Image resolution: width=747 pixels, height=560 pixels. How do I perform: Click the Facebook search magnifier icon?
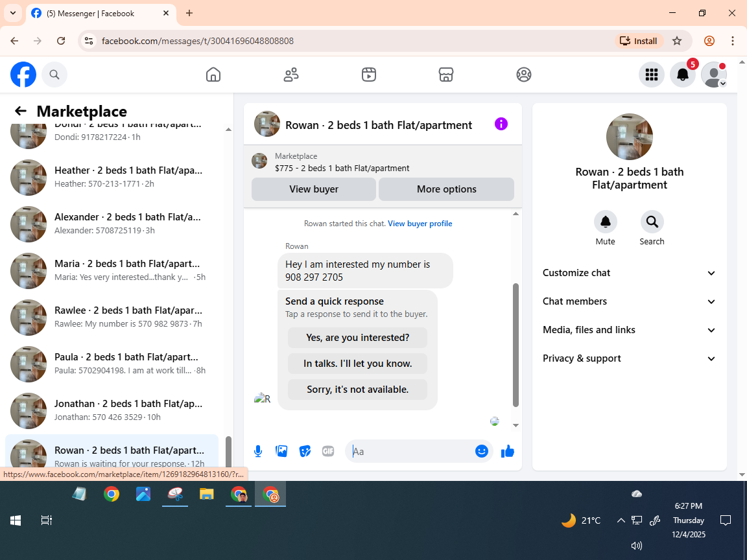tap(54, 75)
